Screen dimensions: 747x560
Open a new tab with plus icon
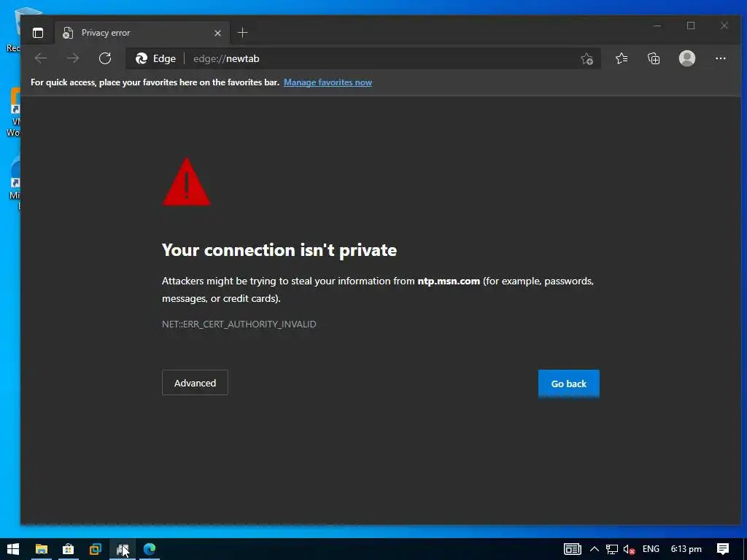click(242, 32)
